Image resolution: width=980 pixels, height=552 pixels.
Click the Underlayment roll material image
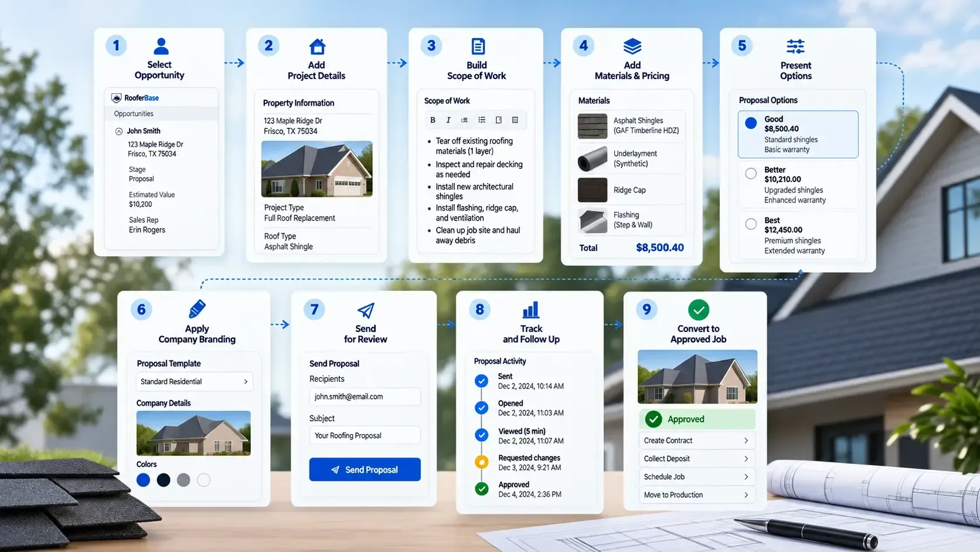click(x=593, y=158)
